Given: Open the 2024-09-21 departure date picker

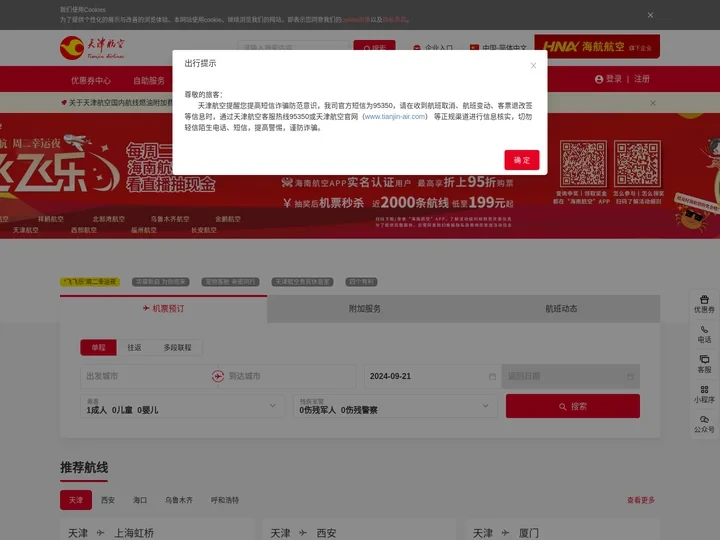Looking at the screenshot, I should tap(433, 376).
